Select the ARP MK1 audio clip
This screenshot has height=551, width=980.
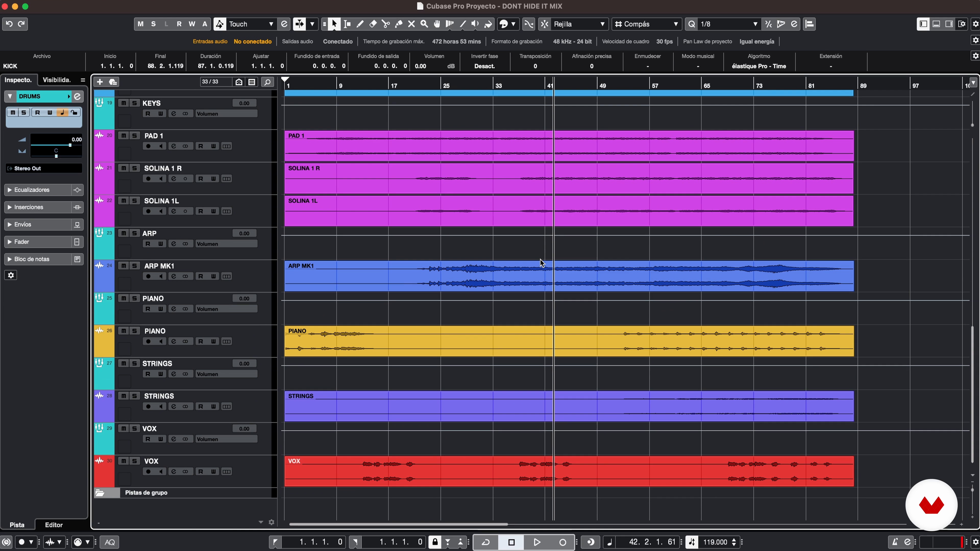tap(569, 277)
